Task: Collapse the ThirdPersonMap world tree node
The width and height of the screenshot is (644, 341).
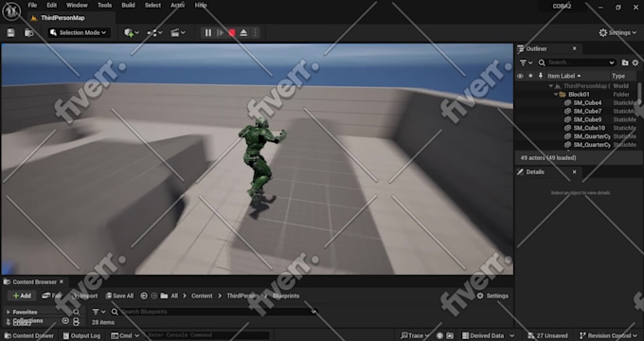Action: pos(551,86)
